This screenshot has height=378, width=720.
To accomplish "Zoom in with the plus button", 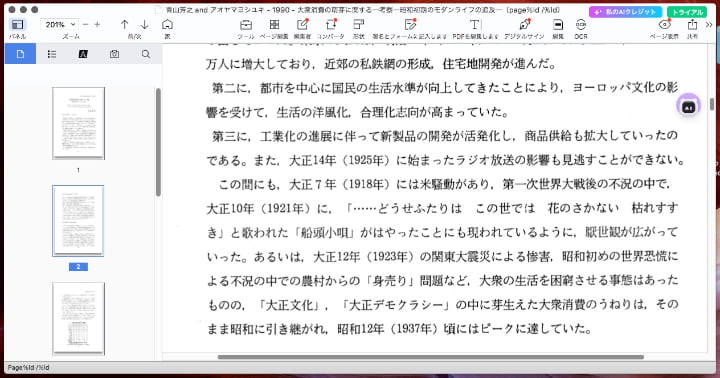I will point(97,24).
